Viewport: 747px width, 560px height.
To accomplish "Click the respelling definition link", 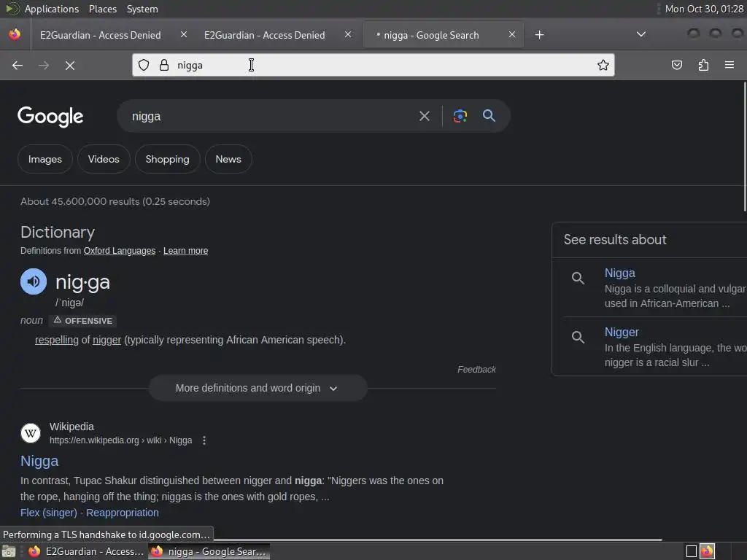I will [57, 340].
